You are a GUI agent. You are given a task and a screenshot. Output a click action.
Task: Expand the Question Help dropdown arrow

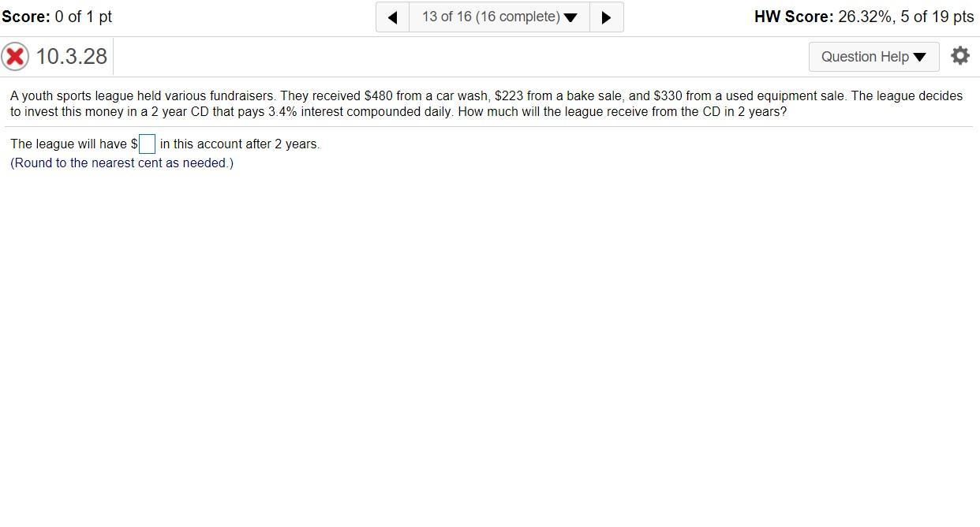point(919,57)
